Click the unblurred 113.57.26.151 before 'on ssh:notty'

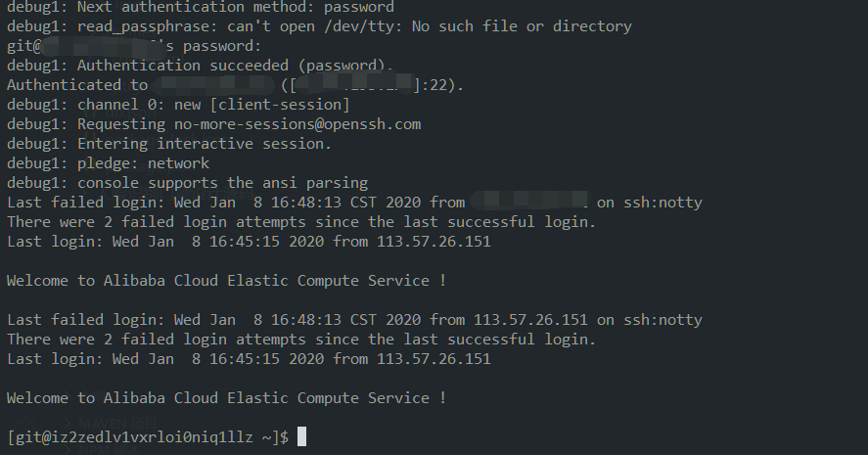530,320
